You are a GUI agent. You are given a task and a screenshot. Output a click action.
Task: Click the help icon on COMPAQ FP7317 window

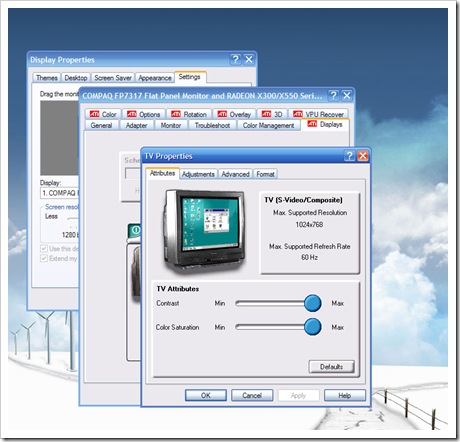point(333,96)
